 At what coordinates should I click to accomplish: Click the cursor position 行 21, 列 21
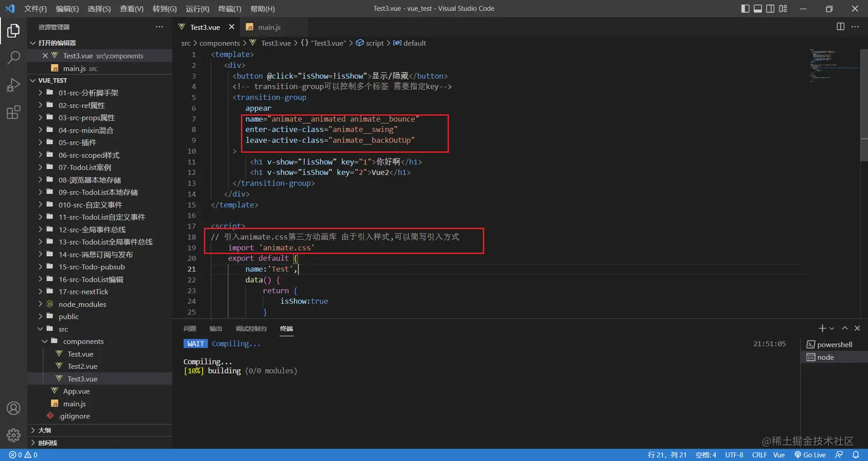pos(667,455)
